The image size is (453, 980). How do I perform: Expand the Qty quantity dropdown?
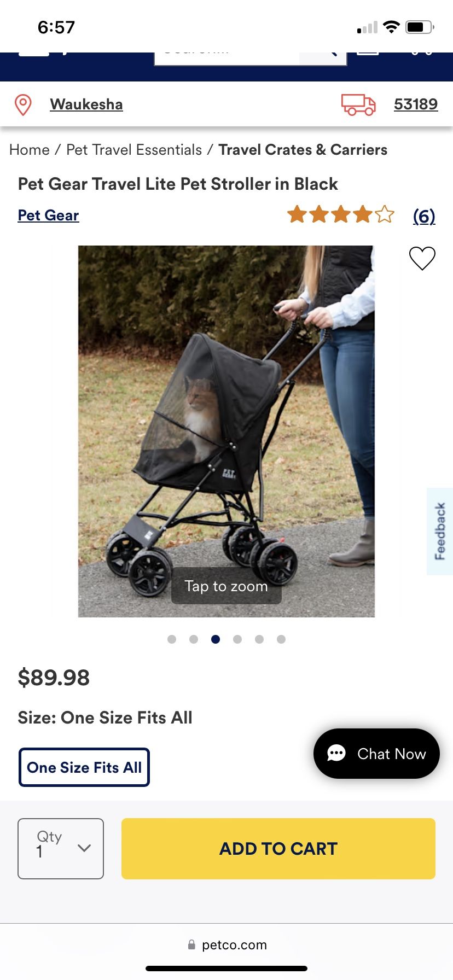(61, 849)
